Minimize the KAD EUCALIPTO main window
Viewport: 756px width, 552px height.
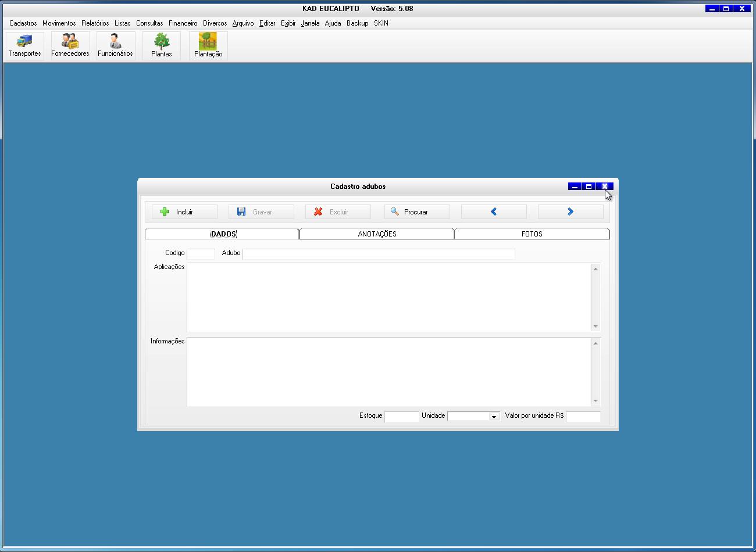click(x=712, y=9)
